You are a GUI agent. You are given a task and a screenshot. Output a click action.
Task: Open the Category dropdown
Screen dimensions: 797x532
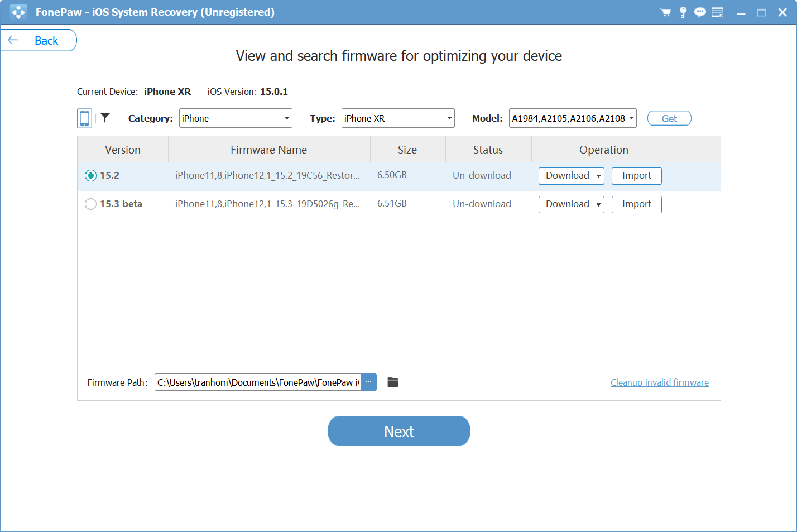pyautogui.click(x=236, y=118)
